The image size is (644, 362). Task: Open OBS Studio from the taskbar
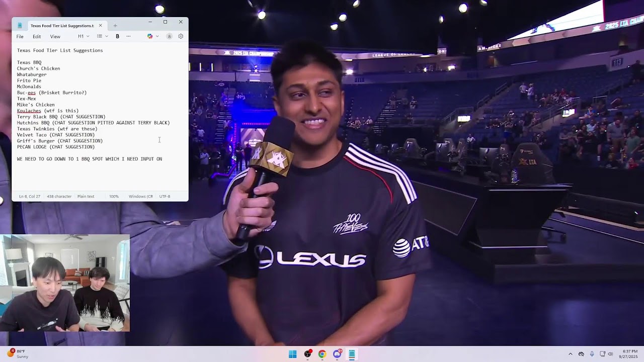click(307, 354)
